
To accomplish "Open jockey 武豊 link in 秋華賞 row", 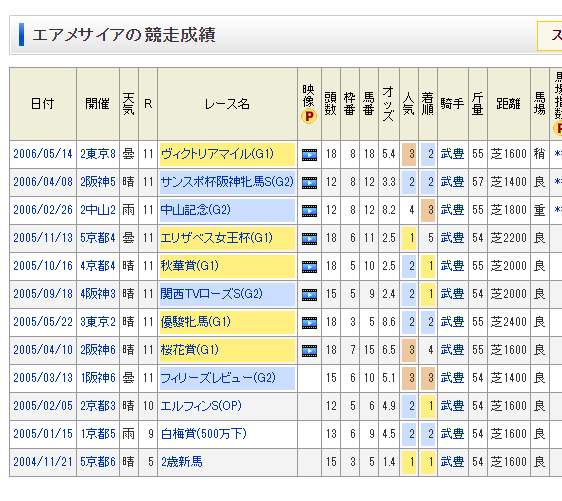I will click(452, 266).
